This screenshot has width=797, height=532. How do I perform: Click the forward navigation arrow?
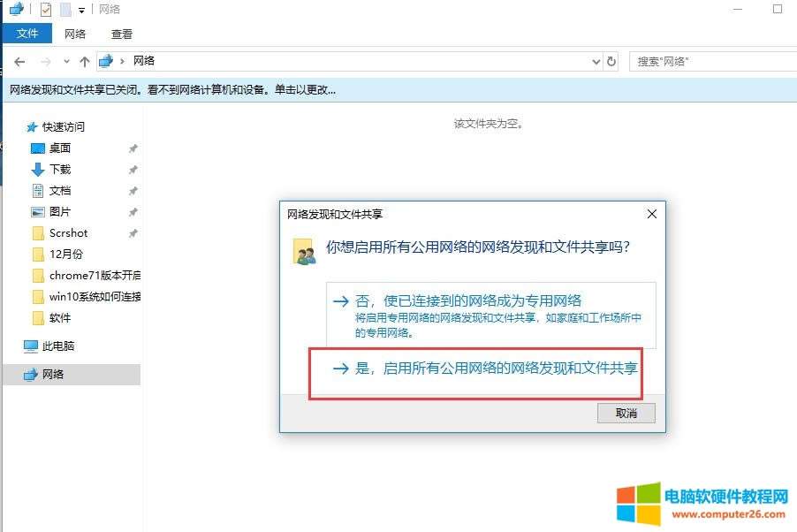point(45,61)
